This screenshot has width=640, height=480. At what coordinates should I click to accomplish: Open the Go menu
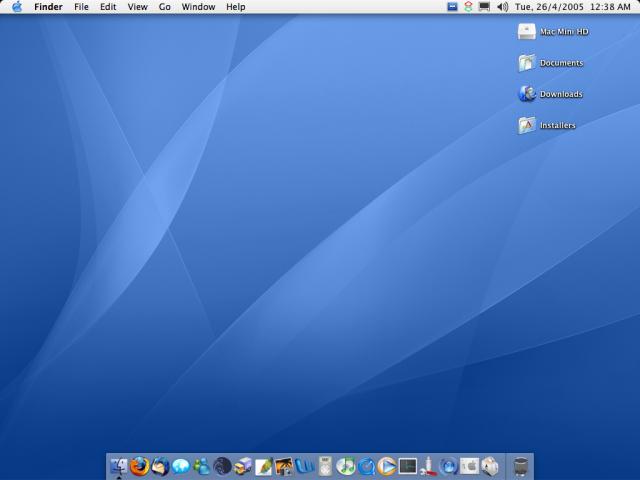(164, 7)
